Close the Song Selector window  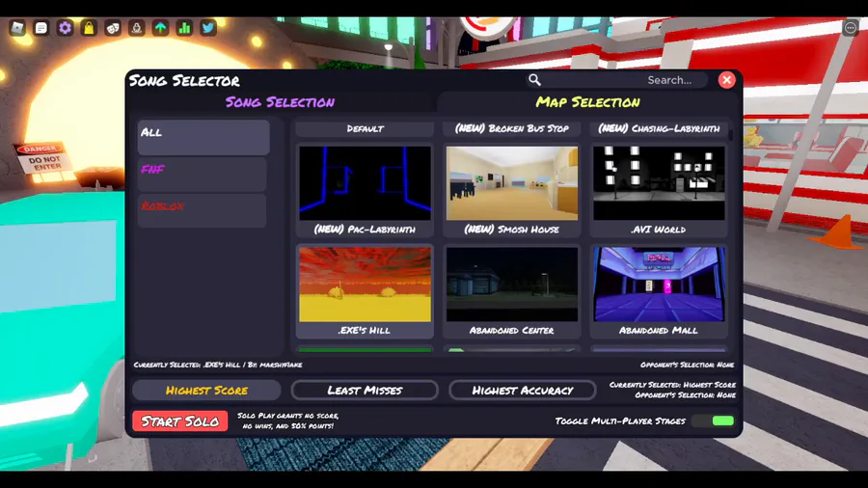click(727, 80)
